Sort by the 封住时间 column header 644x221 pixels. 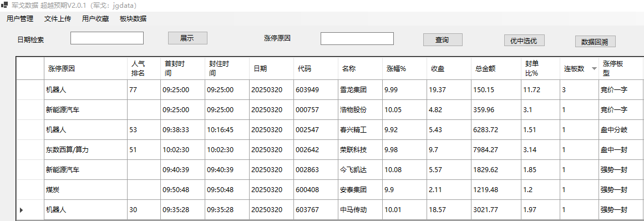click(x=227, y=69)
